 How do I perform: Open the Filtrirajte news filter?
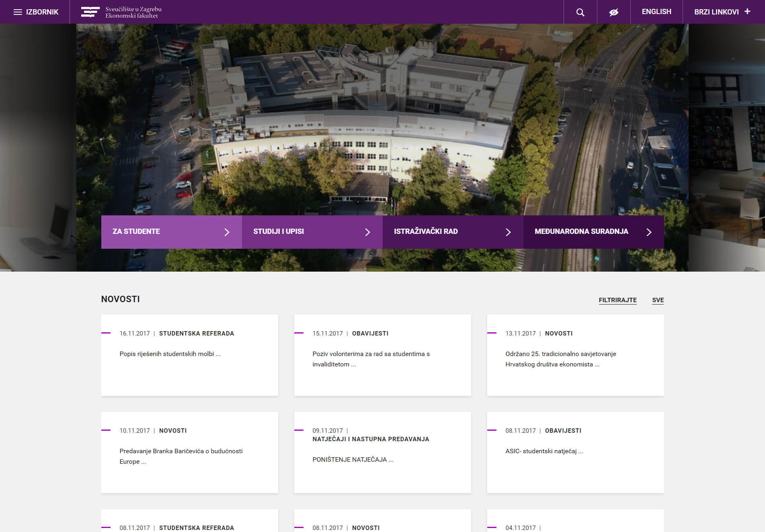(x=617, y=300)
